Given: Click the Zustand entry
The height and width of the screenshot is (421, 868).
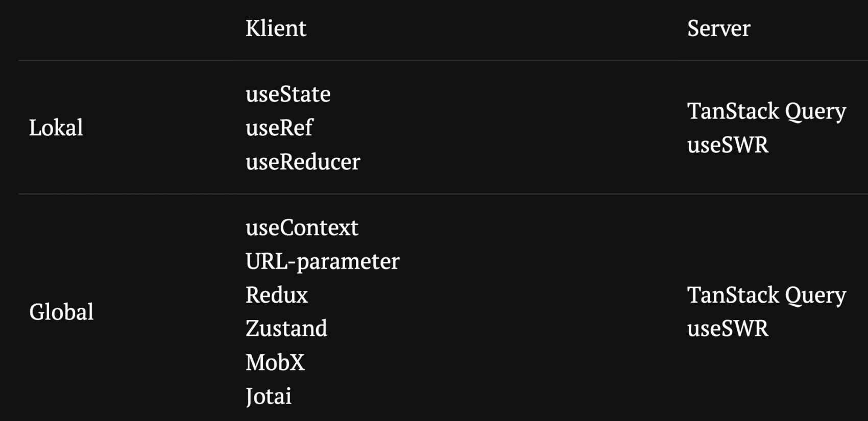Looking at the screenshot, I should (x=286, y=329).
